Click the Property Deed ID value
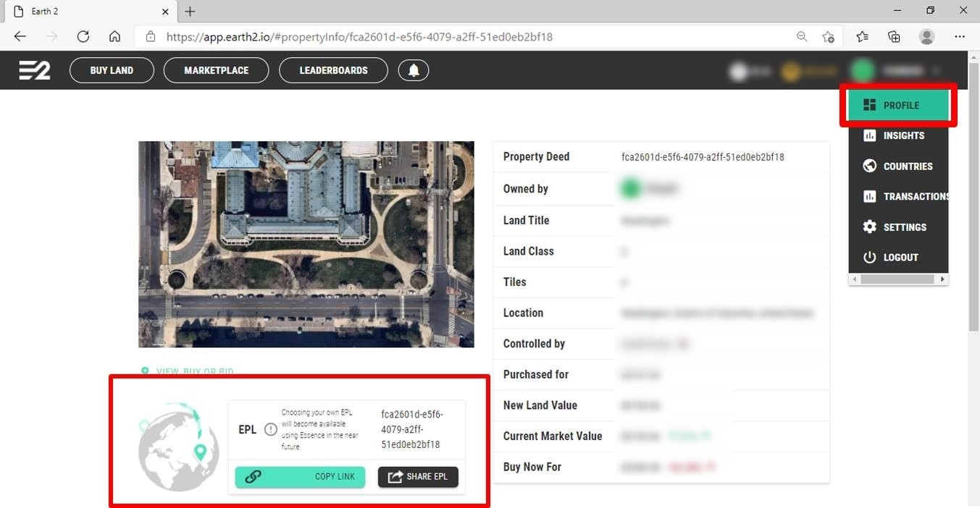The image size is (980, 508). click(x=703, y=157)
